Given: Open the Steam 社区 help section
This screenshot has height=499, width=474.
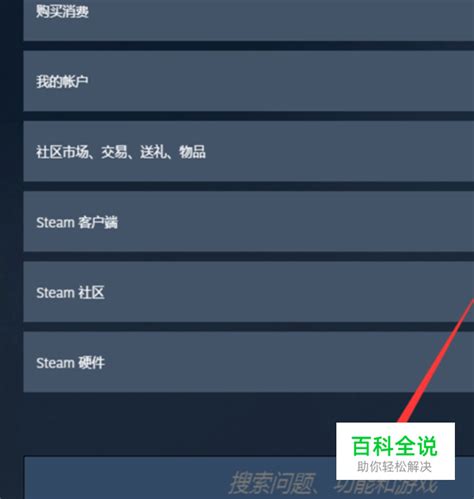Looking at the screenshot, I should click(249, 292).
